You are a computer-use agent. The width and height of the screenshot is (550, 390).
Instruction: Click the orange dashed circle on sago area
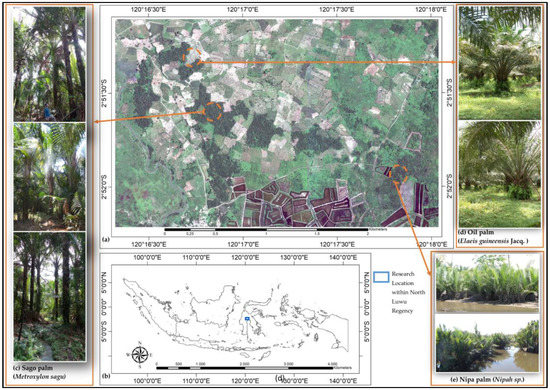[x=213, y=112]
